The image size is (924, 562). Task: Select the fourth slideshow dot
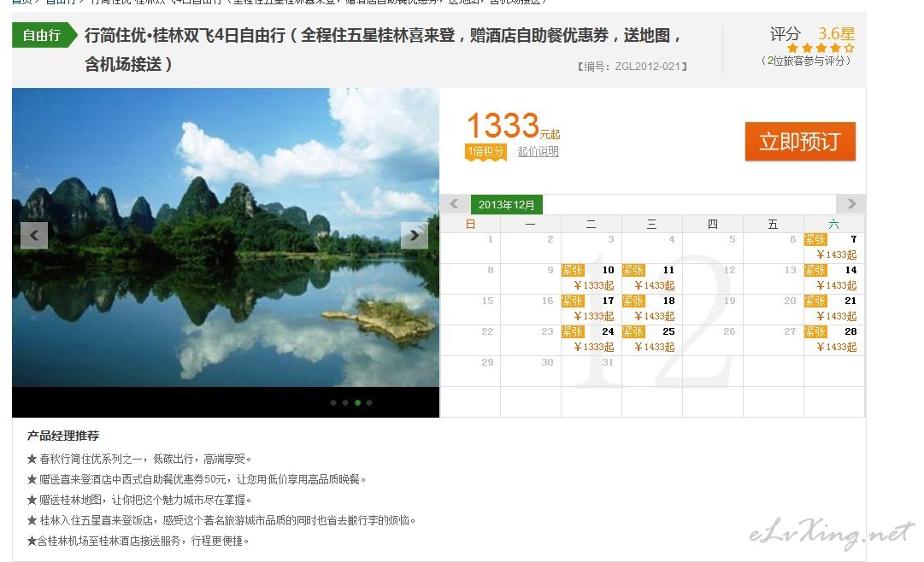[x=369, y=403]
